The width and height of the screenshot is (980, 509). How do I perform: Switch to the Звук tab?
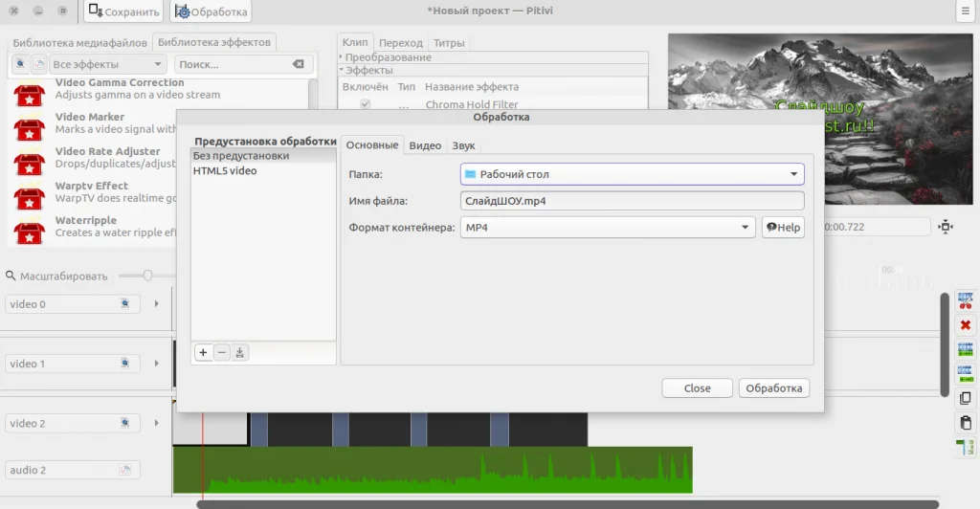tap(464, 145)
